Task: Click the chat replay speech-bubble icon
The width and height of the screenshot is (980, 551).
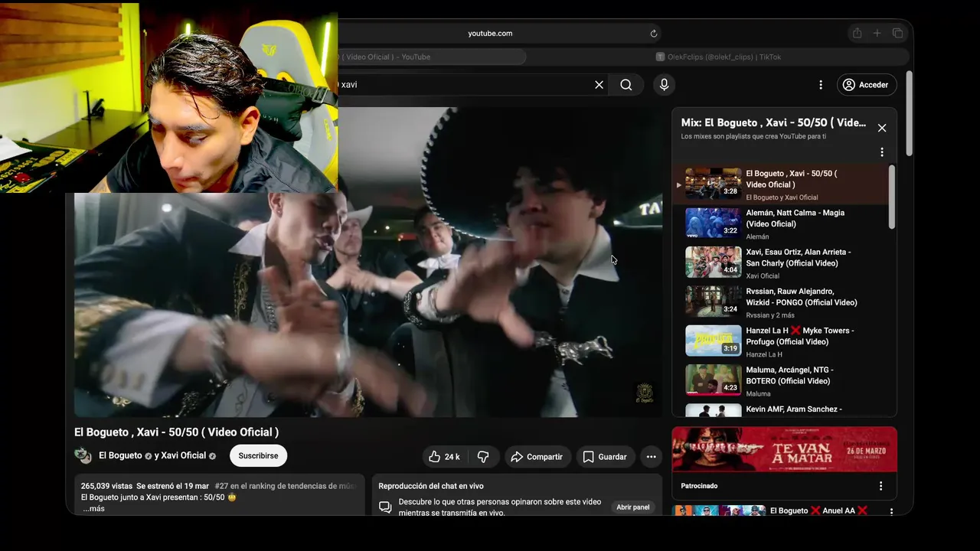Action: 385,507
